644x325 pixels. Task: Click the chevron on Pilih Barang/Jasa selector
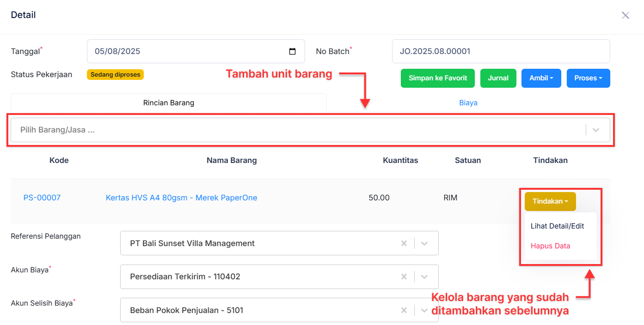tap(596, 130)
